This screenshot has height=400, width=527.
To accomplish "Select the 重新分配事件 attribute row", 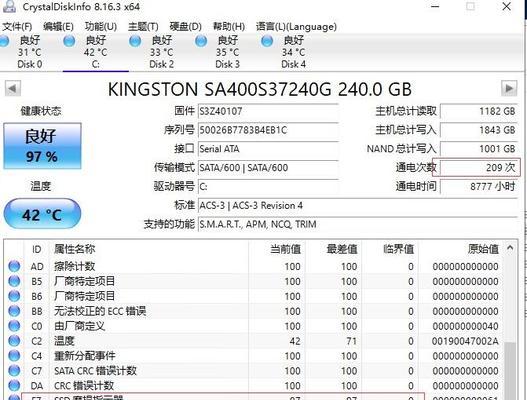I will 254,356.
